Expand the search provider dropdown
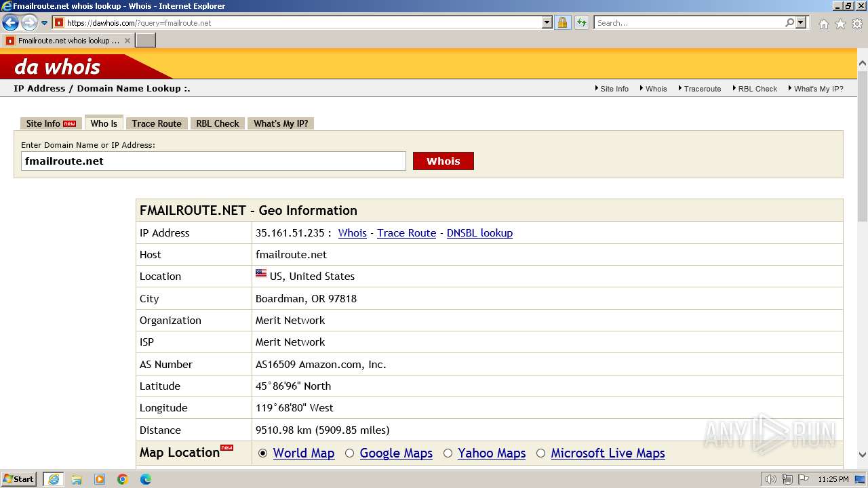Viewport: 868px width, 488px height. coord(801,22)
